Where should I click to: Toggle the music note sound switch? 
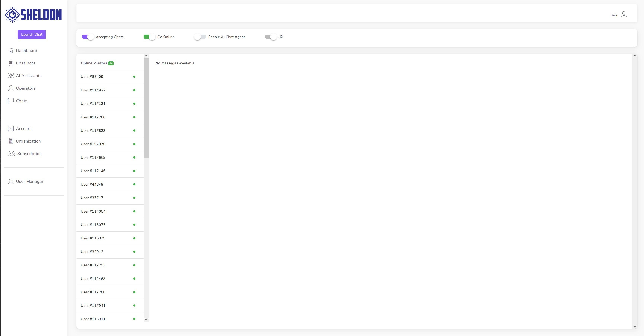[x=271, y=37]
